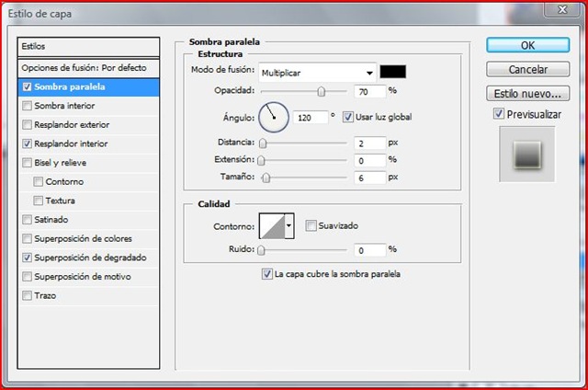Click the Tamaño slider handle

(x=266, y=178)
